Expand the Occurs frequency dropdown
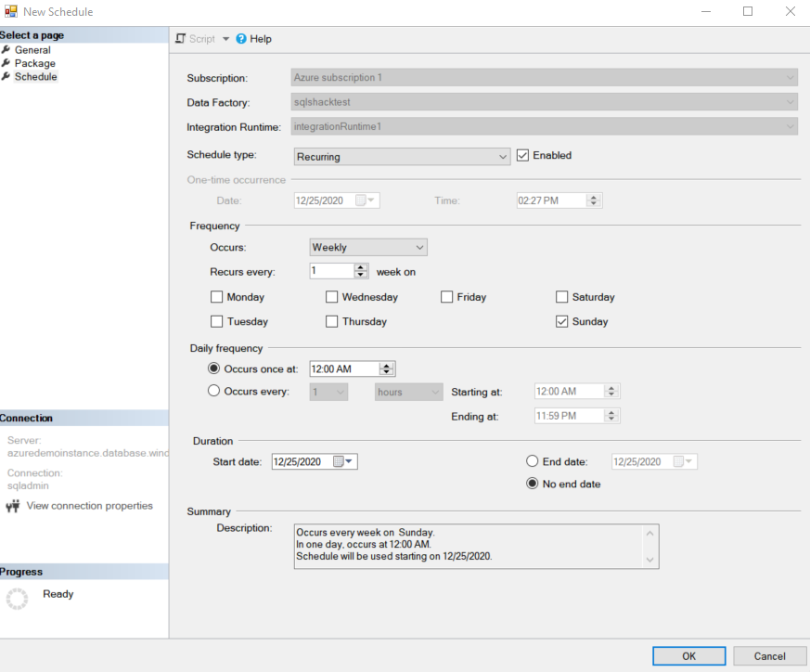 419,248
